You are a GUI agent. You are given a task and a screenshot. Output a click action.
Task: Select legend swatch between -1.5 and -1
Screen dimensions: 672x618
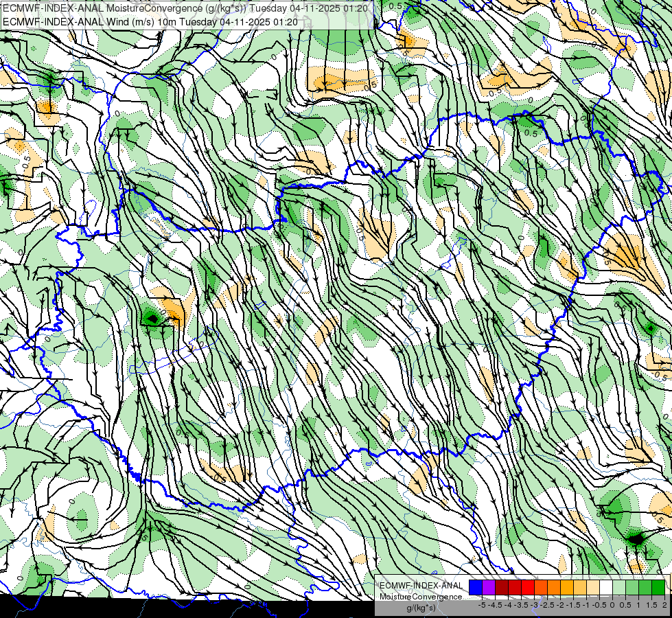pos(580,588)
